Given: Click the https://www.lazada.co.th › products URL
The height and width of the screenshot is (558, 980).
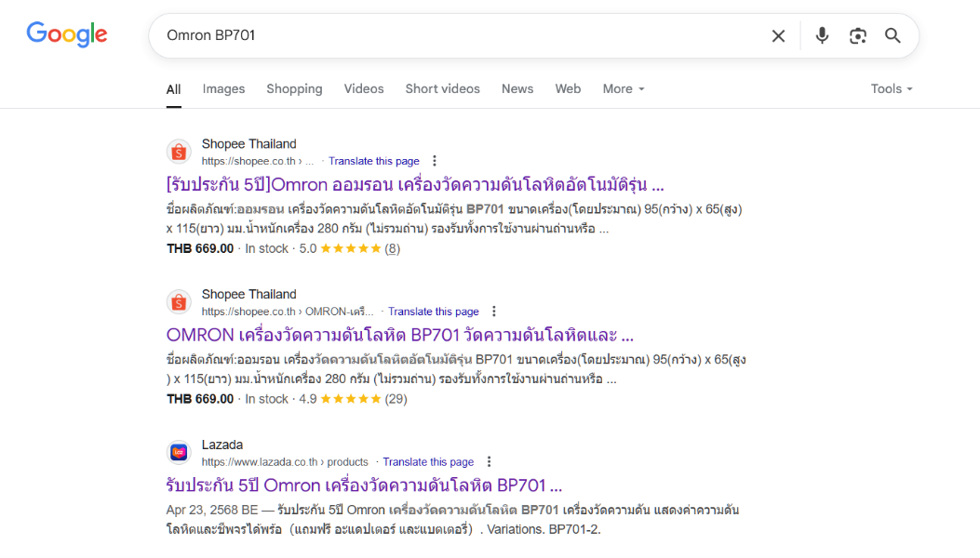Looking at the screenshot, I should [285, 462].
